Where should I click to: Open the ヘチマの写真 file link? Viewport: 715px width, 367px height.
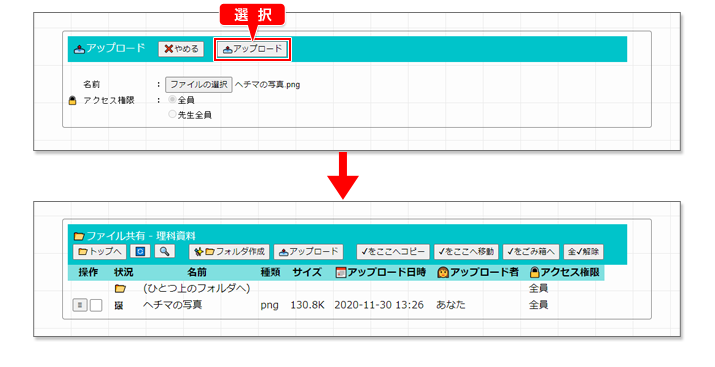(x=172, y=305)
